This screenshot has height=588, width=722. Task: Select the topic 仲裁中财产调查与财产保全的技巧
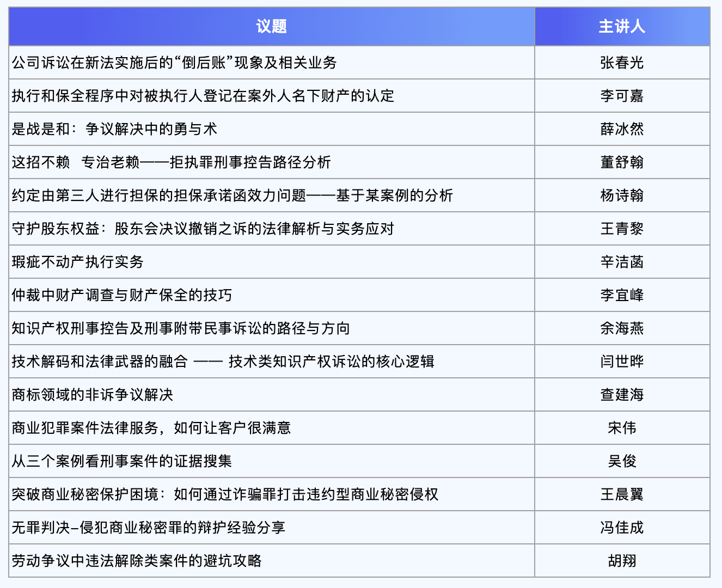(122, 295)
